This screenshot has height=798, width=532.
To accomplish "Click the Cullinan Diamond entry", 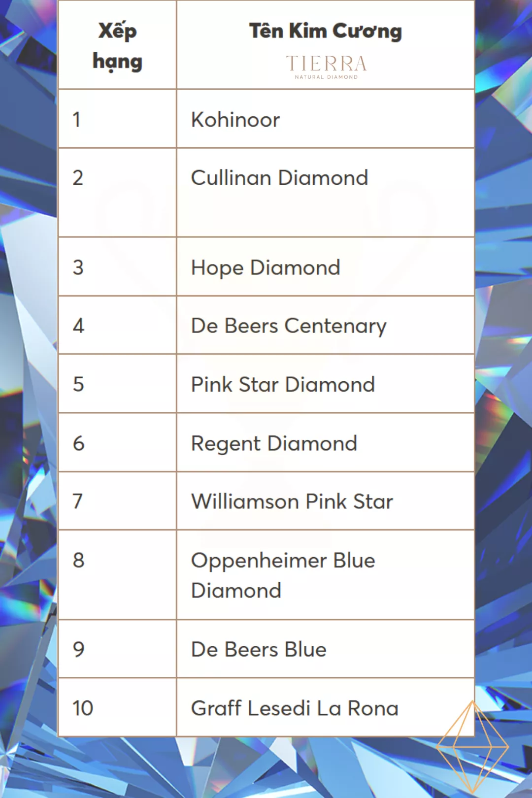I will (x=279, y=178).
